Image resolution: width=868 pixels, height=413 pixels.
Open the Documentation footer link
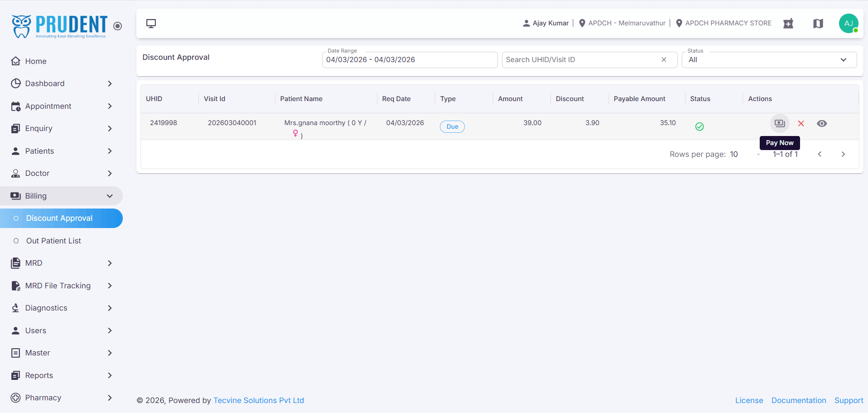pyautogui.click(x=799, y=400)
